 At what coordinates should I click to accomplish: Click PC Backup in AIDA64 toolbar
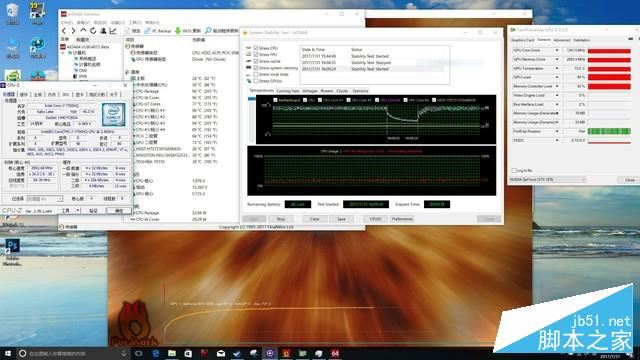click(x=158, y=31)
